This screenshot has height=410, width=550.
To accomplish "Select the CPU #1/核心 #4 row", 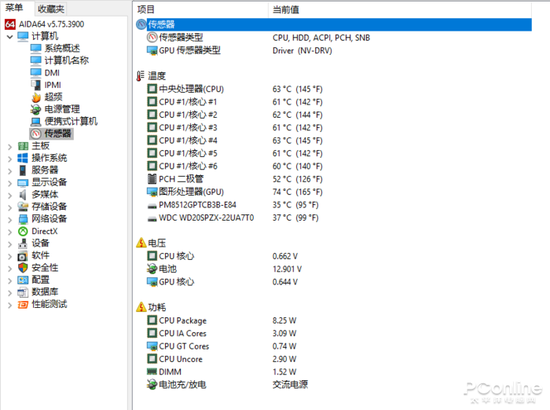I will (333, 141).
